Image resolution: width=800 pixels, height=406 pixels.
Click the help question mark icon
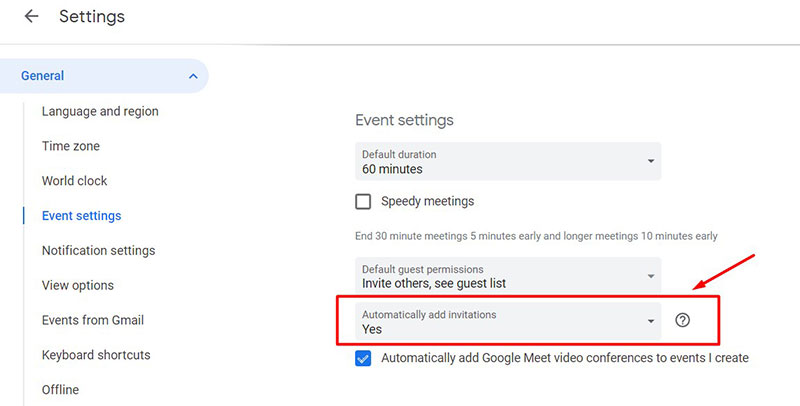[x=683, y=321]
